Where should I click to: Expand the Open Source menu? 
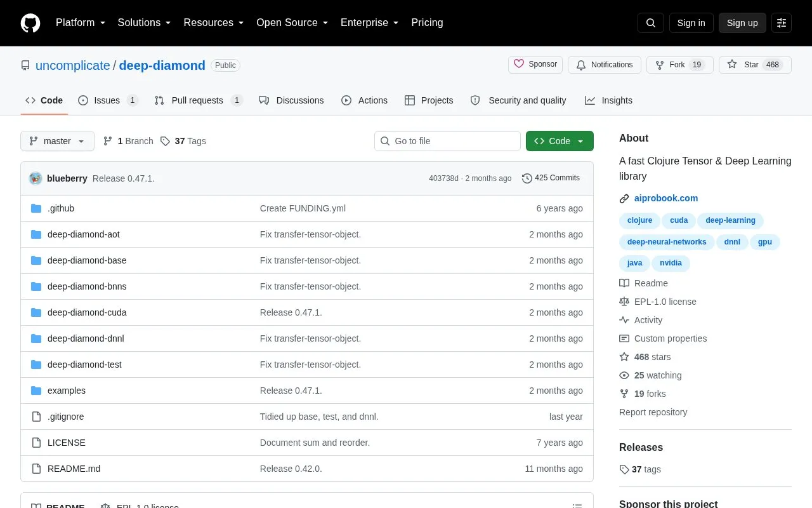[x=292, y=23]
